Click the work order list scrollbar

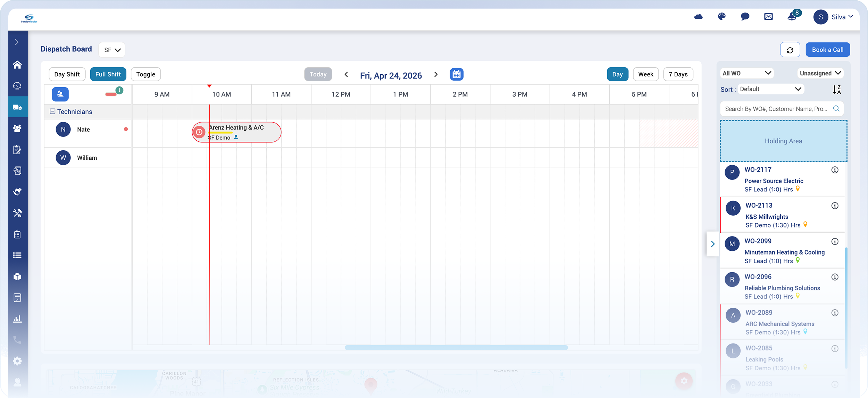pyautogui.click(x=846, y=308)
